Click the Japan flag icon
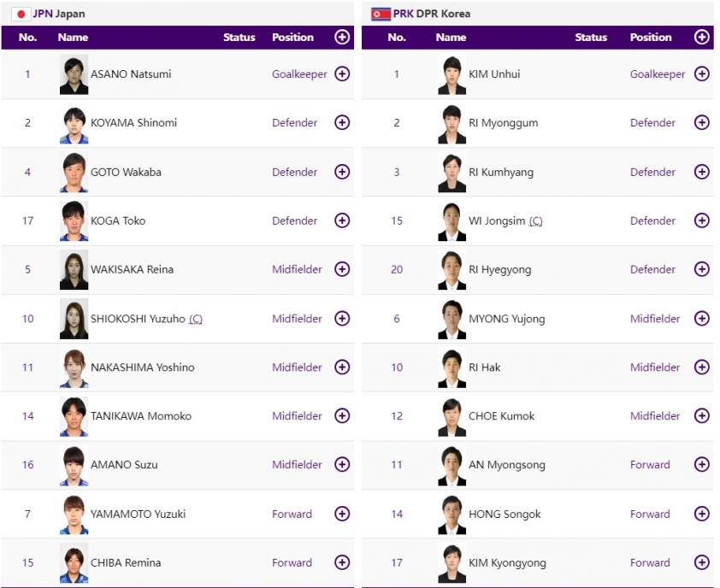Image resolution: width=720 pixels, height=588 pixels. click(21, 14)
